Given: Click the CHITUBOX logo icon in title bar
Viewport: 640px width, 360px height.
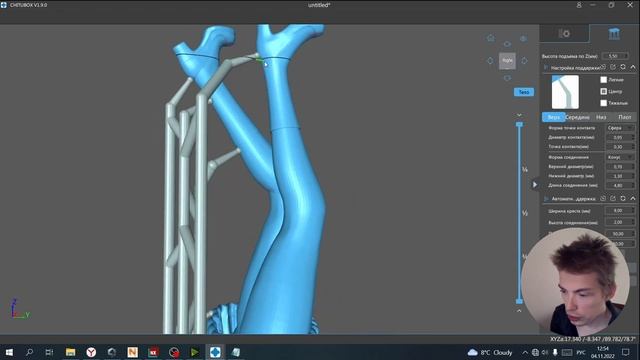Looking at the screenshot, I should [4, 5].
